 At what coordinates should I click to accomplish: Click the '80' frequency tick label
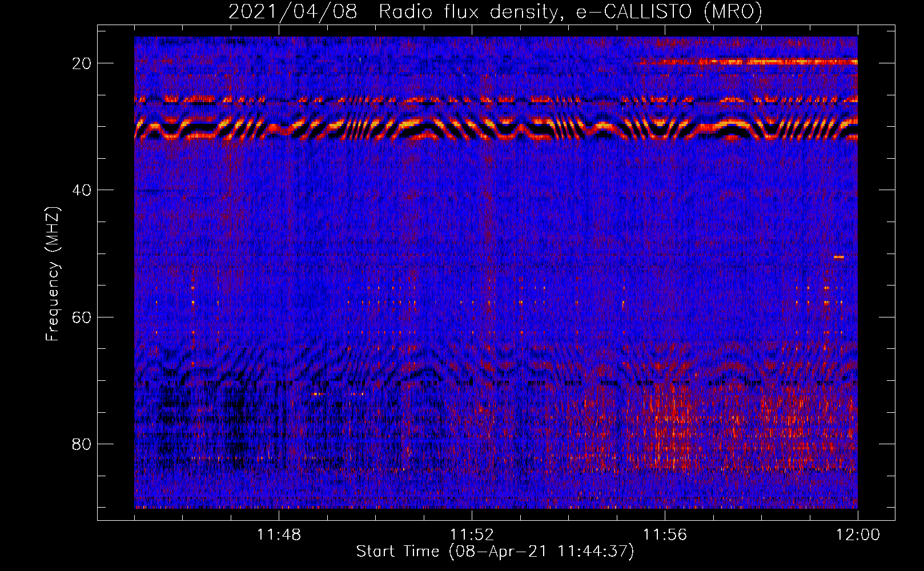82,444
